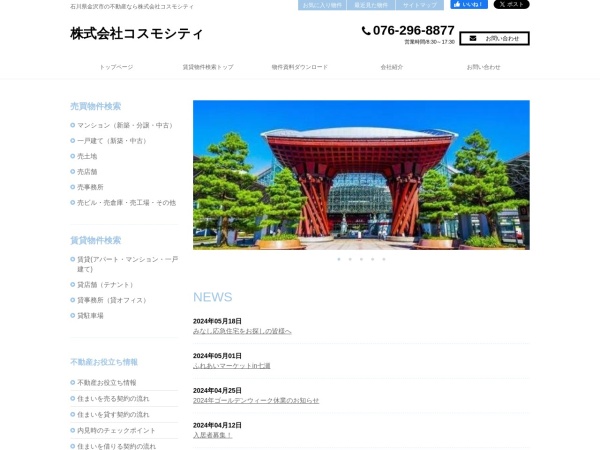Select 貸事務所（貸オフィス） in the sidebar
The width and height of the screenshot is (600, 450).
coord(113,300)
